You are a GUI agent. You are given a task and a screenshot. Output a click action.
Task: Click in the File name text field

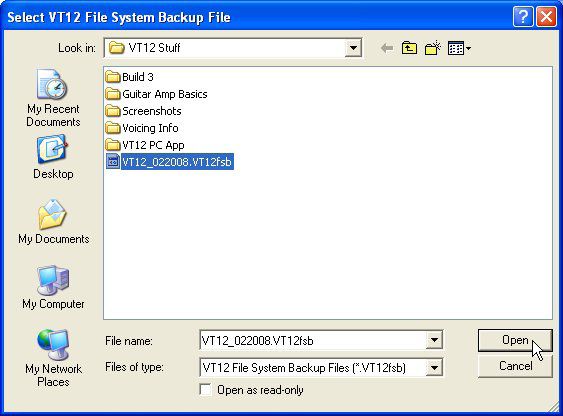click(312, 340)
